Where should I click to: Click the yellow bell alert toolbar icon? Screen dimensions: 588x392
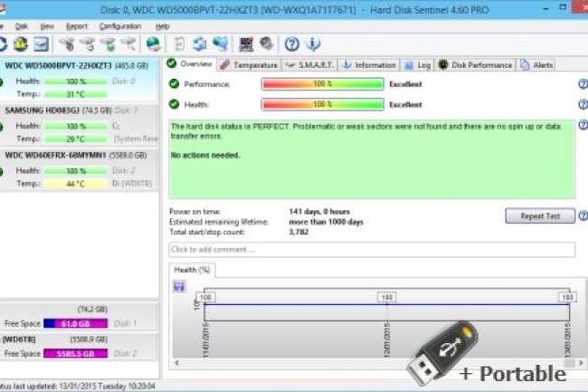click(21, 44)
